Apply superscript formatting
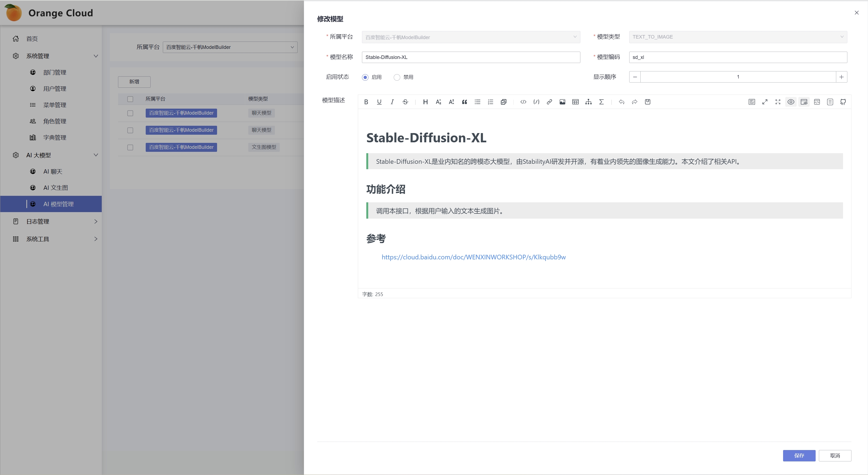Image resolution: width=868 pixels, height=475 pixels. (452, 102)
